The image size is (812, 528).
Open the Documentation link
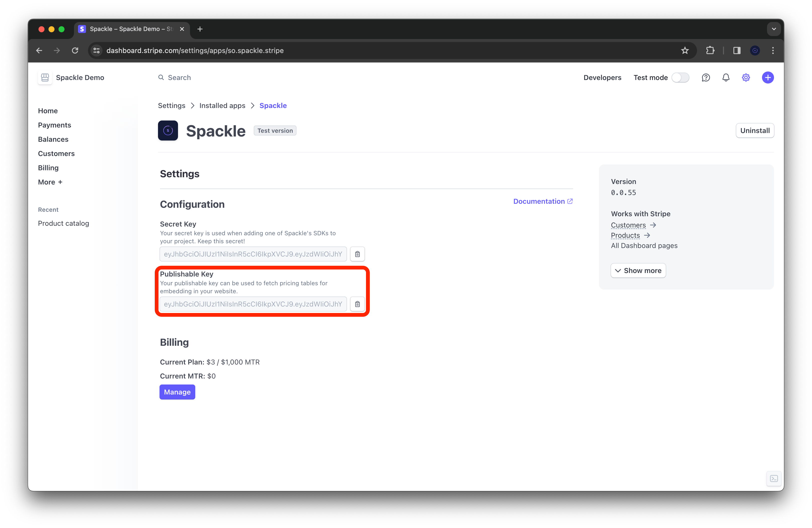[x=543, y=201]
